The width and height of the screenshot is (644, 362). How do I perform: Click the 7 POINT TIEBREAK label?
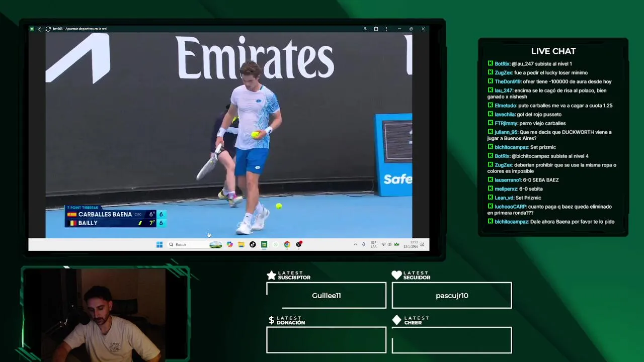click(83, 208)
